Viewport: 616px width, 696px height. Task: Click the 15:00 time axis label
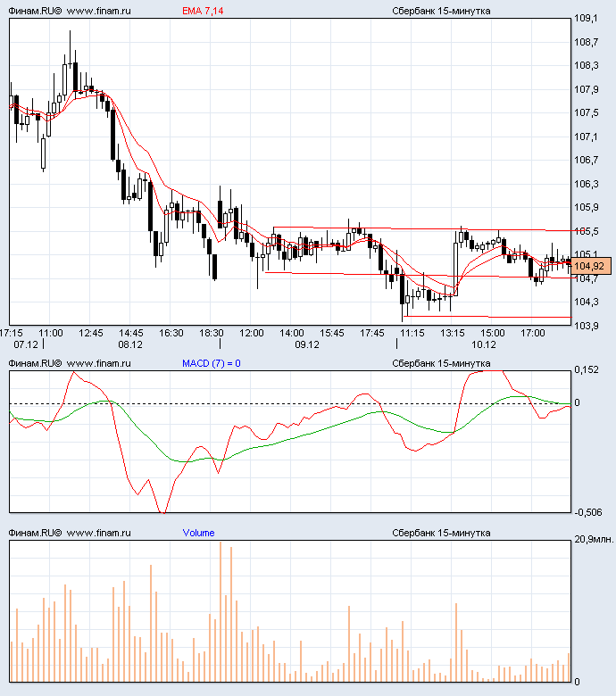[x=493, y=333]
